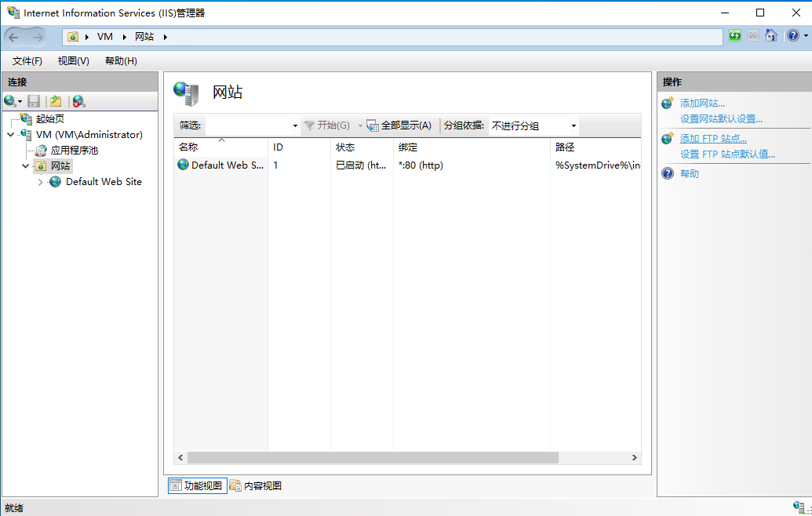The image size is (812, 516).
Task: Refresh the page using the green refresh icon
Action: [735, 36]
